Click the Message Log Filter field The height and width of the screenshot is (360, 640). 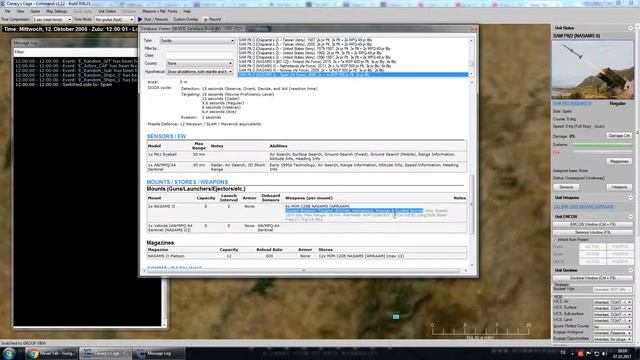[75, 52]
